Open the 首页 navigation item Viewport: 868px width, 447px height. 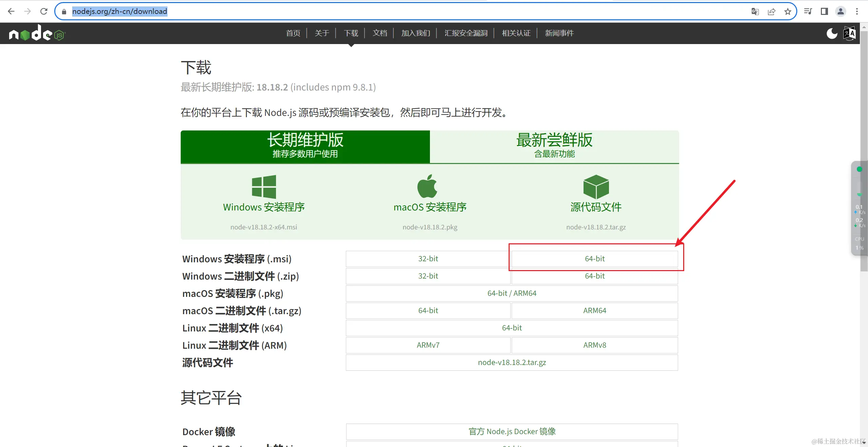pyautogui.click(x=293, y=33)
